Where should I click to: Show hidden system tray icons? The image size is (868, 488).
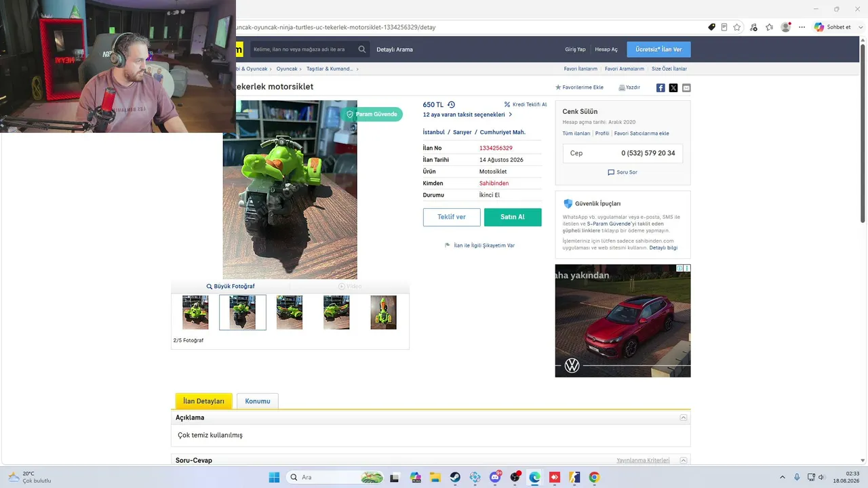pos(782,477)
